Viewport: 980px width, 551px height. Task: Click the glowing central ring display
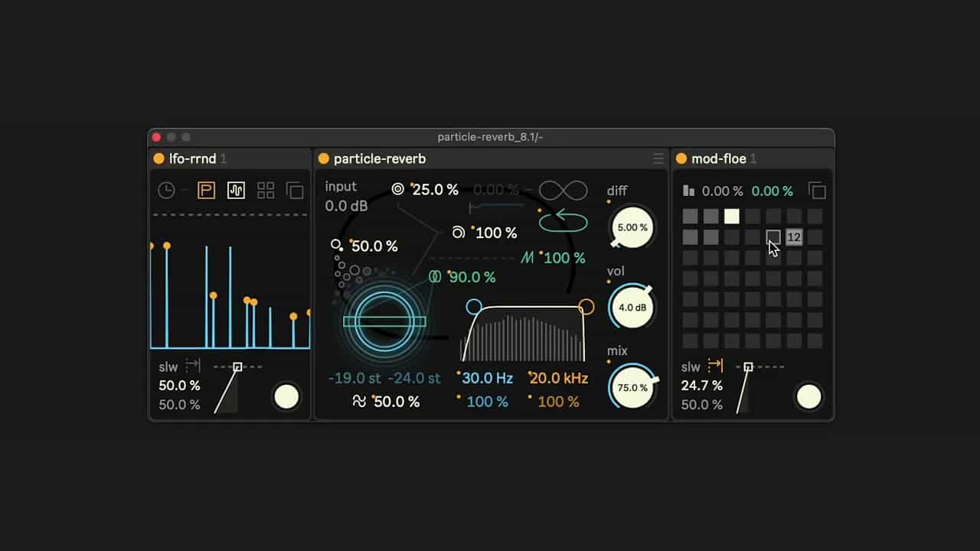pos(384,321)
